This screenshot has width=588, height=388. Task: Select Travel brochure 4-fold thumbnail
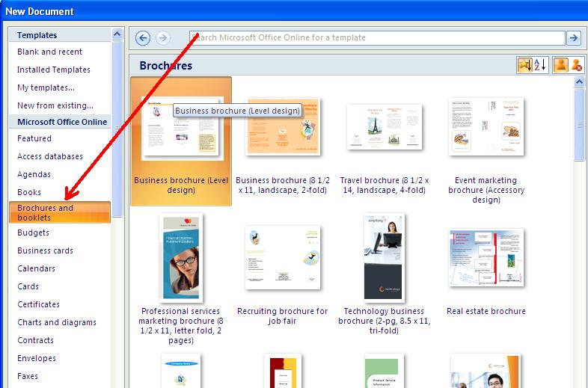click(x=385, y=127)
